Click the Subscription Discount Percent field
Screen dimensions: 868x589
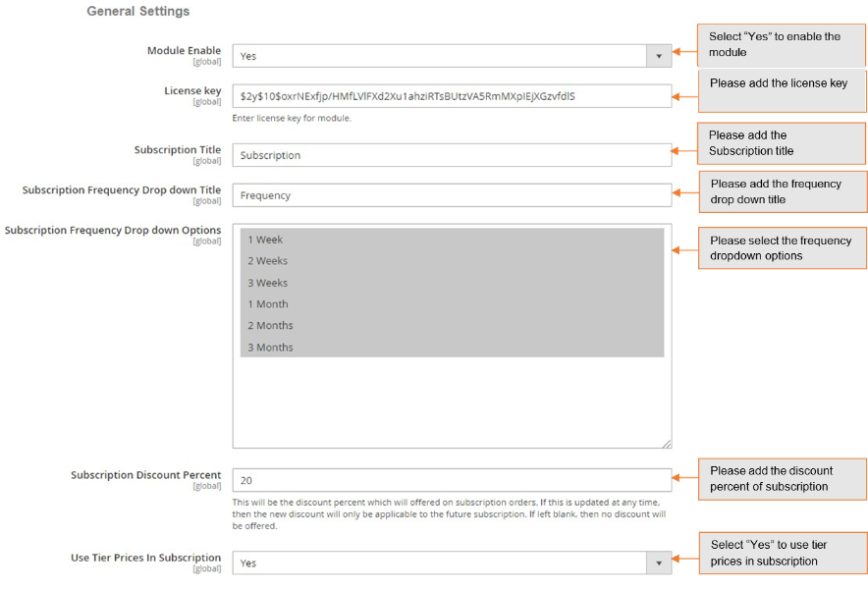452,481
